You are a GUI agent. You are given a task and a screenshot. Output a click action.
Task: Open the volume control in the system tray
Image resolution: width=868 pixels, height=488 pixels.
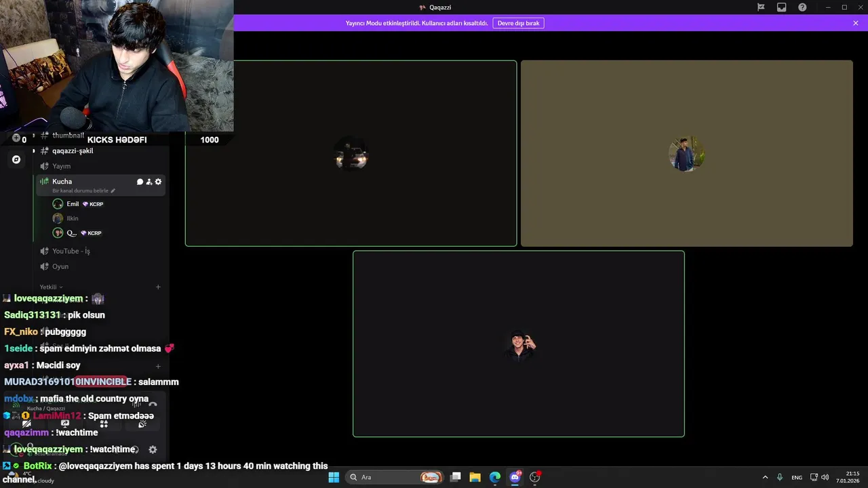coord(825,477)
